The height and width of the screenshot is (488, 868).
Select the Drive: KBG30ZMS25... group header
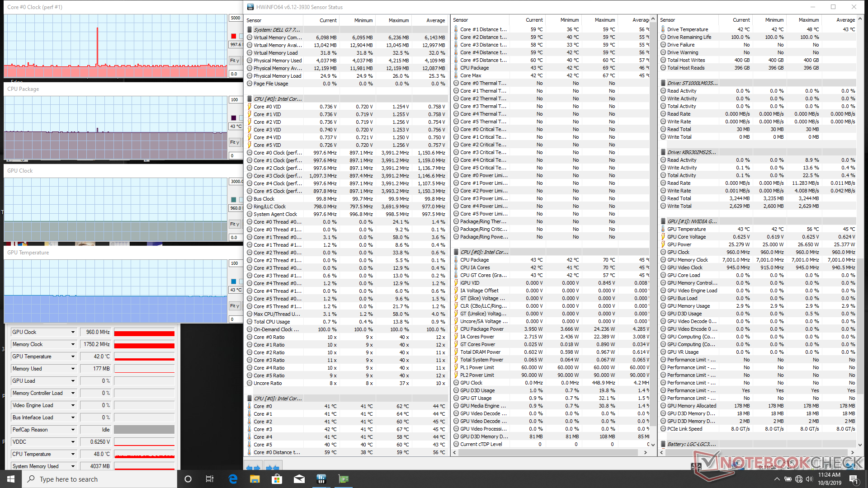757,152
